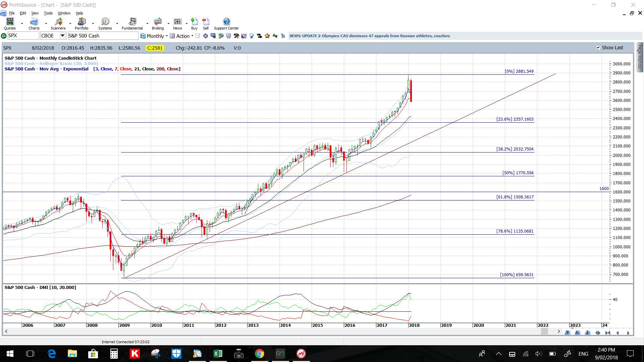Open the Charts toolbar button
This screenshot has height=362, width=644.
click(x=34, y=24)
